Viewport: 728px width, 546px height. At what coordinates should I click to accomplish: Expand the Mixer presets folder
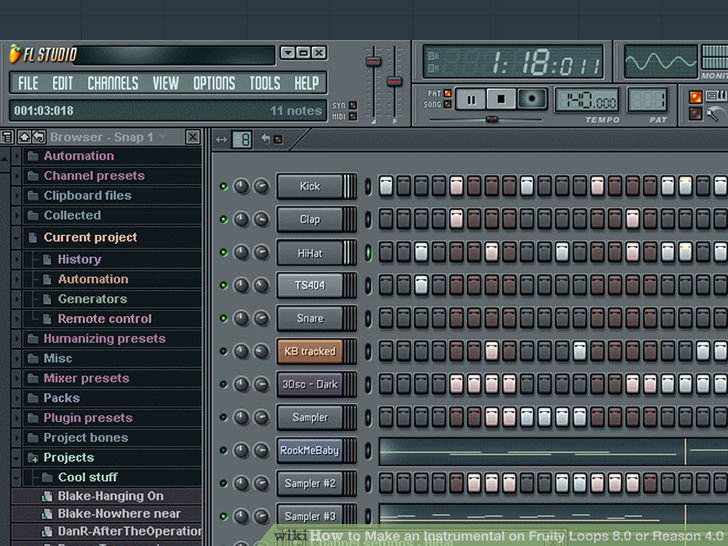pos(16,378)
